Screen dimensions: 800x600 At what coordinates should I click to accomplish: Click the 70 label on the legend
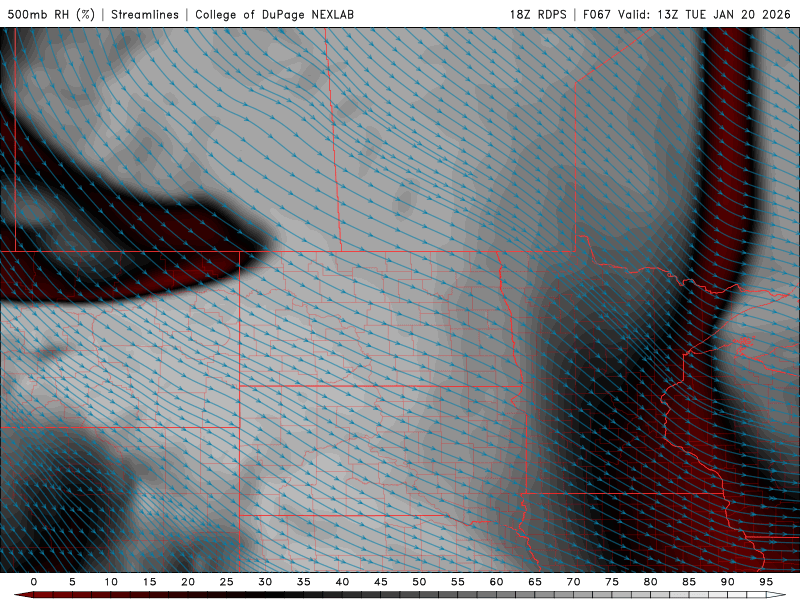pyautogui.click(x=573, y=582)
